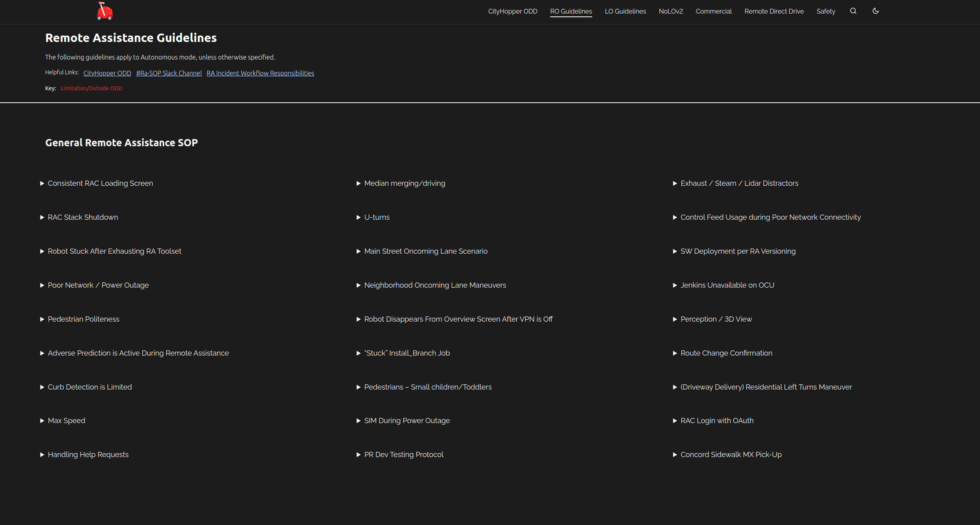
Task: Expand PR Dev Testing Protocol section
Action: click(x=403, y=455)
